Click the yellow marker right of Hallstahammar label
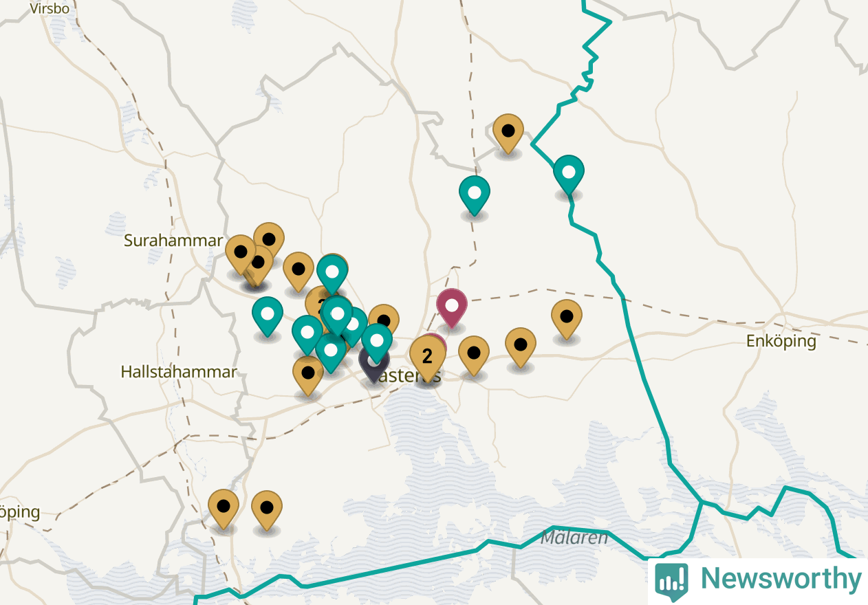Screen dimensions: 868x605 (308, 376)
